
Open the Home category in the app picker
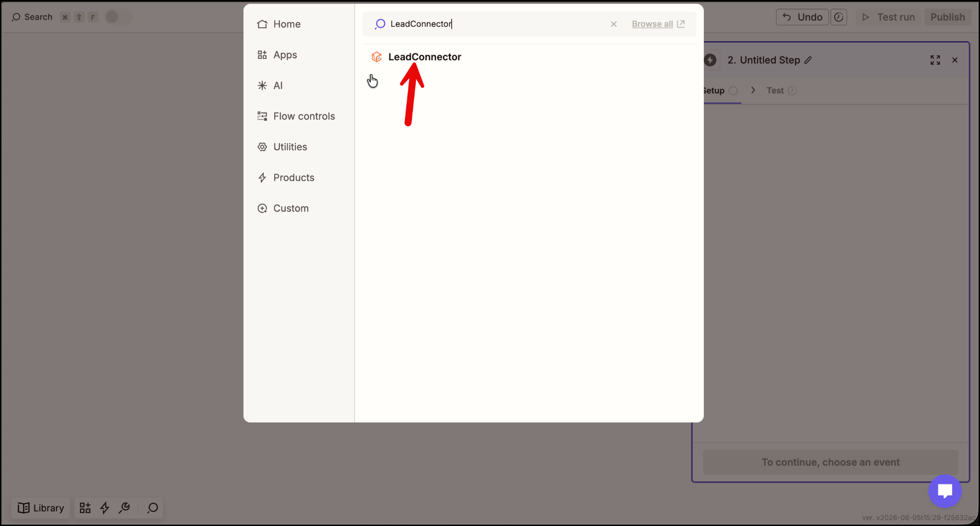click(x=278, y=24)
